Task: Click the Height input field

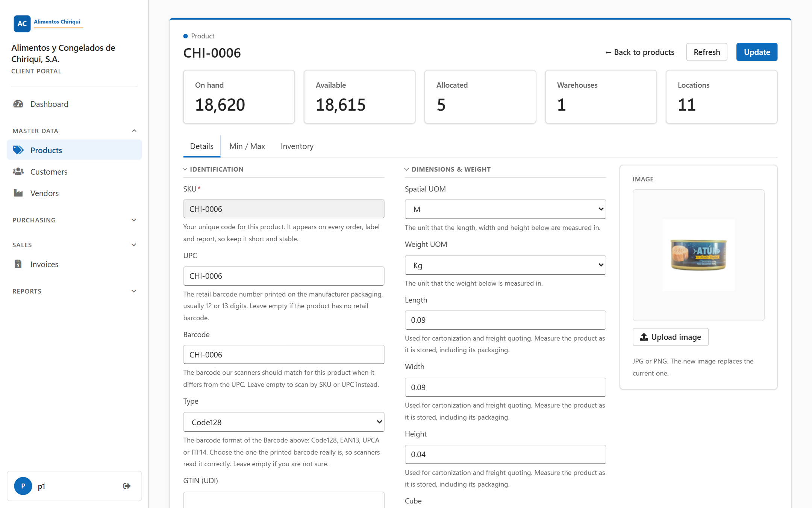Action: tap(505, 454)
